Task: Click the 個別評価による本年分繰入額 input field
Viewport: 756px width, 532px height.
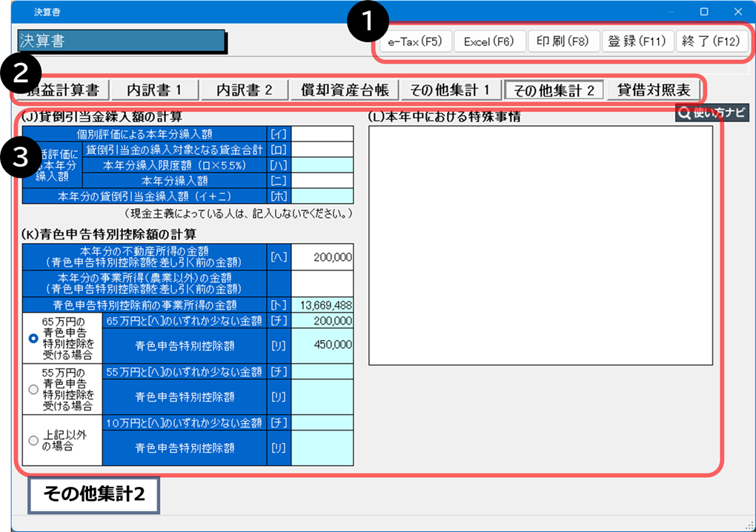Action: pos(322,133)
